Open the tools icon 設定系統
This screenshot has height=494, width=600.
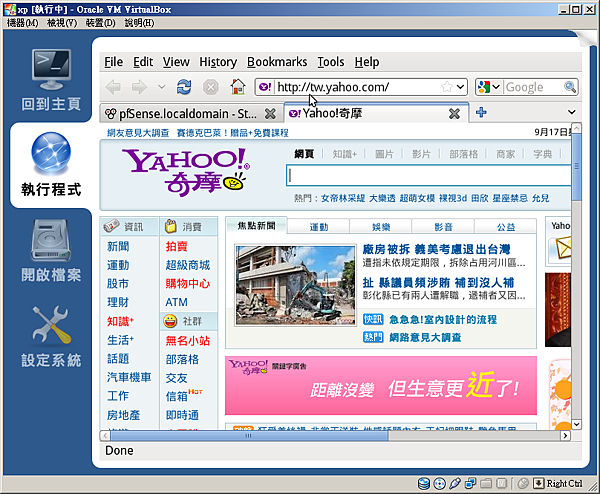pyautogui.click(x=51, y=324)
